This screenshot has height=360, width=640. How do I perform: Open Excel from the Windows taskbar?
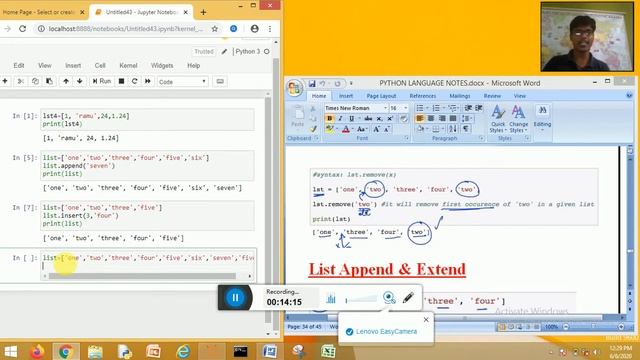click(x=328, y=351)
